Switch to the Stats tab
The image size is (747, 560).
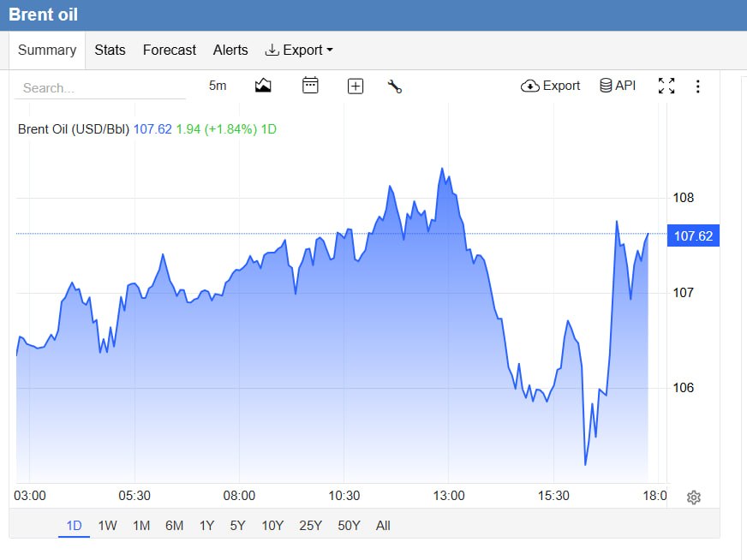(x=110, y=50)
